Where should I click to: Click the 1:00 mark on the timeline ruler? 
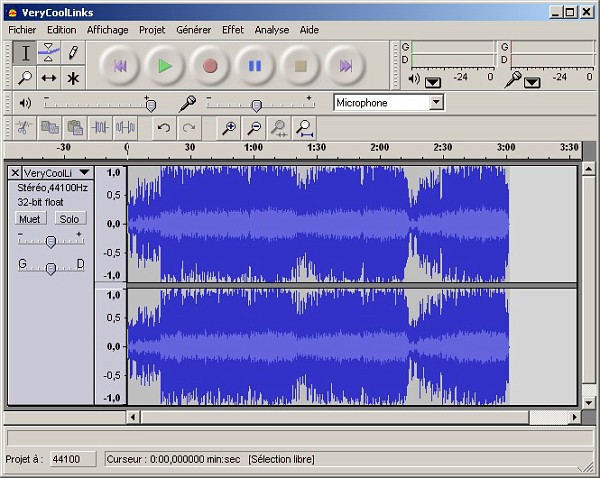point(253,147)
